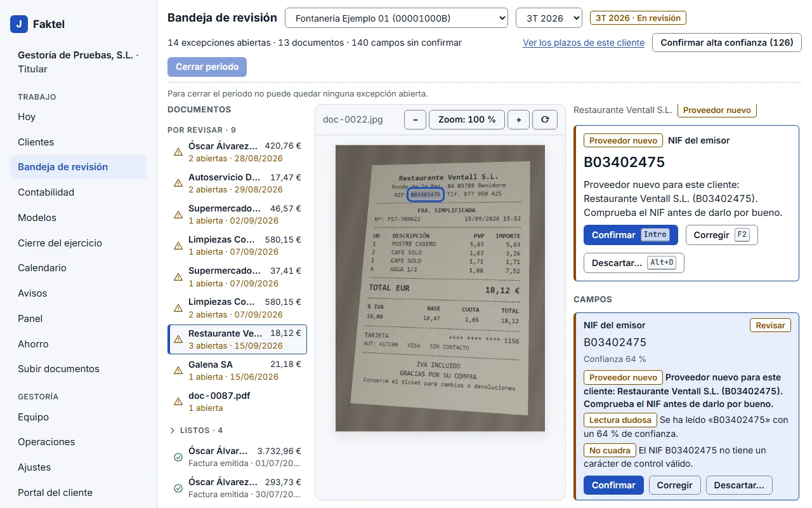Click green check icon on 293,73 € invoice
Image resolution: width=812 pixels, height=508 pixels.
(x=178, y=488)
